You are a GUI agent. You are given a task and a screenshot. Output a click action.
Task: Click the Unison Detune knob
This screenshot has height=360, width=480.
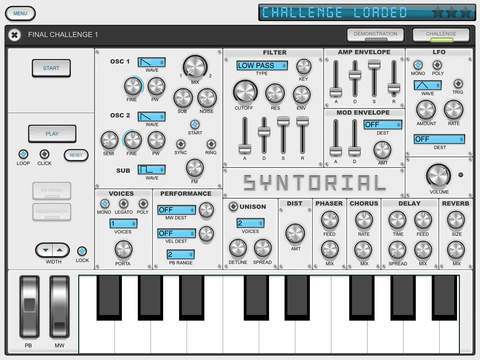pyautogui.click(x=238, y=248)
